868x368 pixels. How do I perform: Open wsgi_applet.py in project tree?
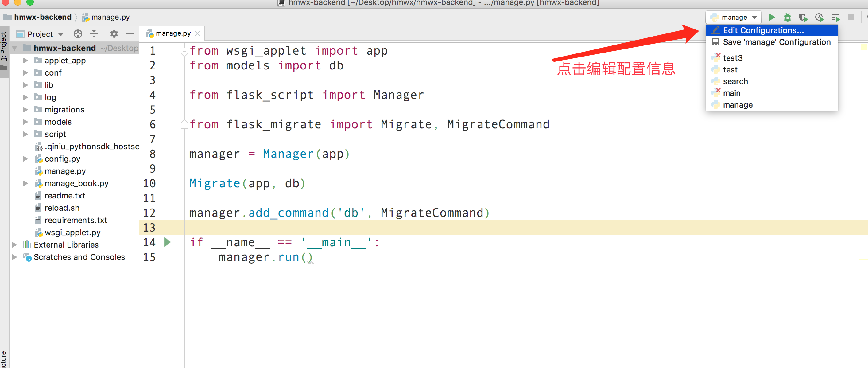point(72,233)
